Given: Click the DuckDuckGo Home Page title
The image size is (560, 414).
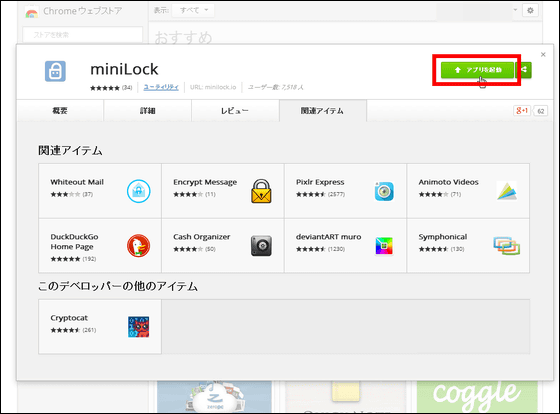Looking at the screenshot, I should click(74, 242).
